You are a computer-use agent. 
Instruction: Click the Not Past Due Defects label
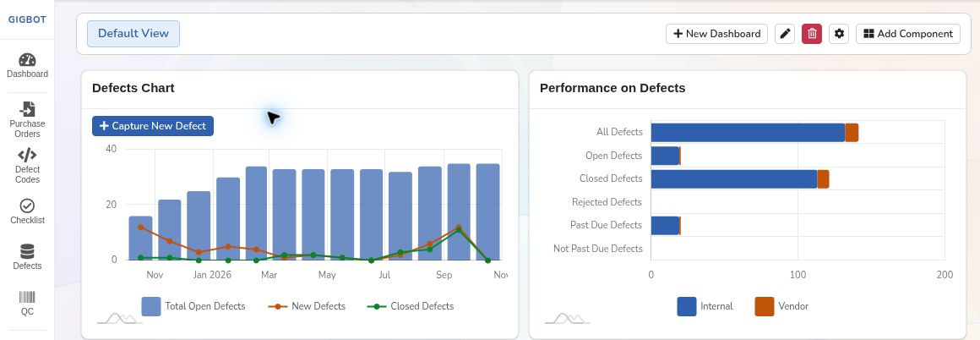coord(598,249)
